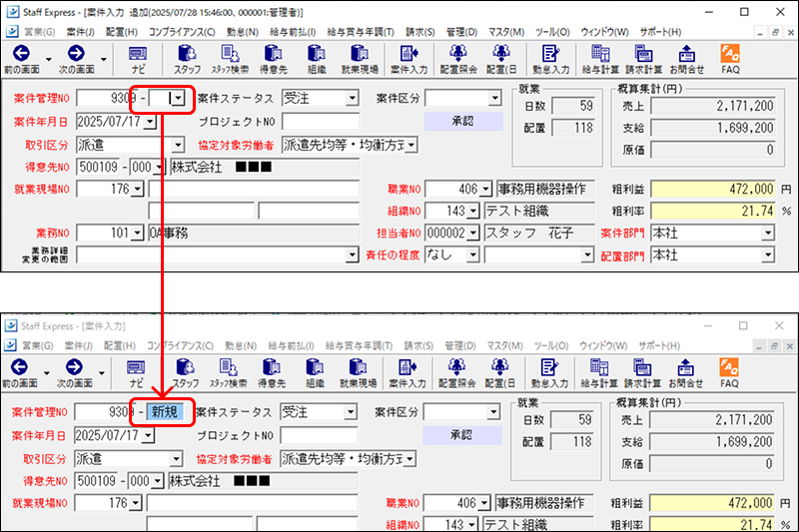Click 次の画面 history arrow in top window
Image resolution: width=799 pixels, height=532 pixels.
pyautogui.click(x=104, y=60)
